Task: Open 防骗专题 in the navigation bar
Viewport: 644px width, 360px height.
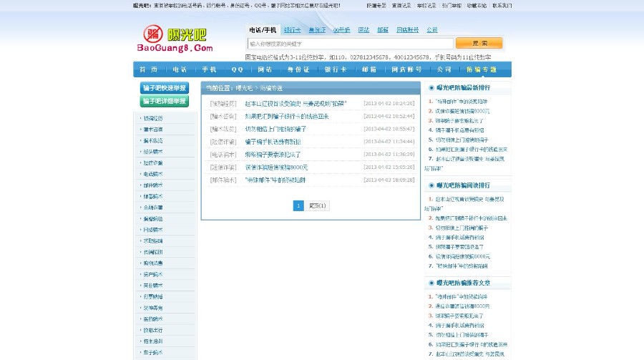Action: (482, 69)
